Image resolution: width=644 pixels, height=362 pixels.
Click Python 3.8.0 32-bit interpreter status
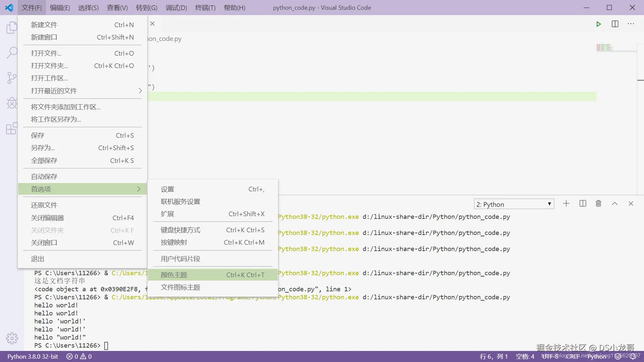point(33,357)
